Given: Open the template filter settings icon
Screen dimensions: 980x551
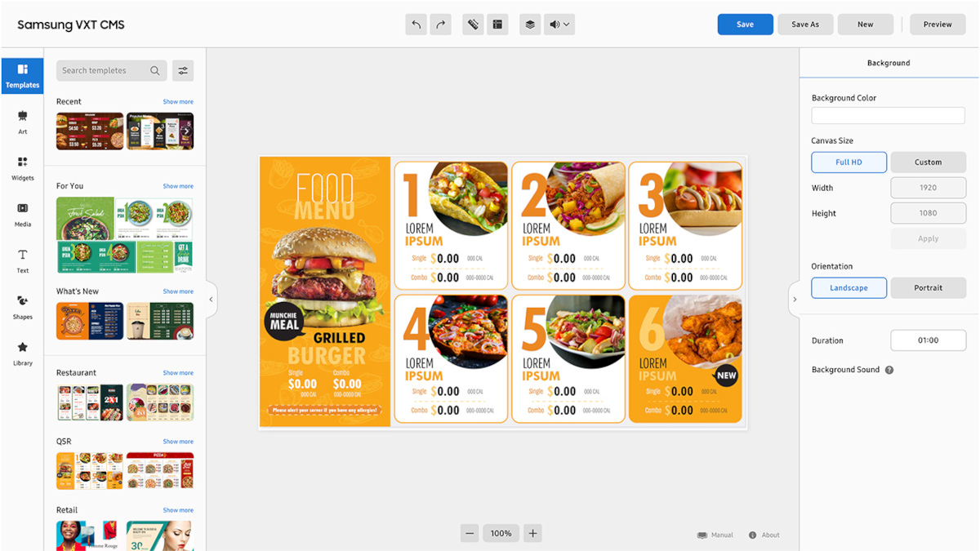Looking at the screenshot, I should tap(183, 71).
